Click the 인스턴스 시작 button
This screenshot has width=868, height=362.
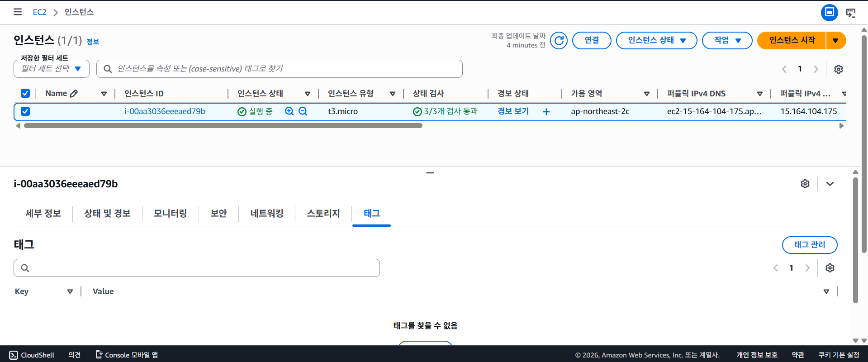(x=792, y=40)
